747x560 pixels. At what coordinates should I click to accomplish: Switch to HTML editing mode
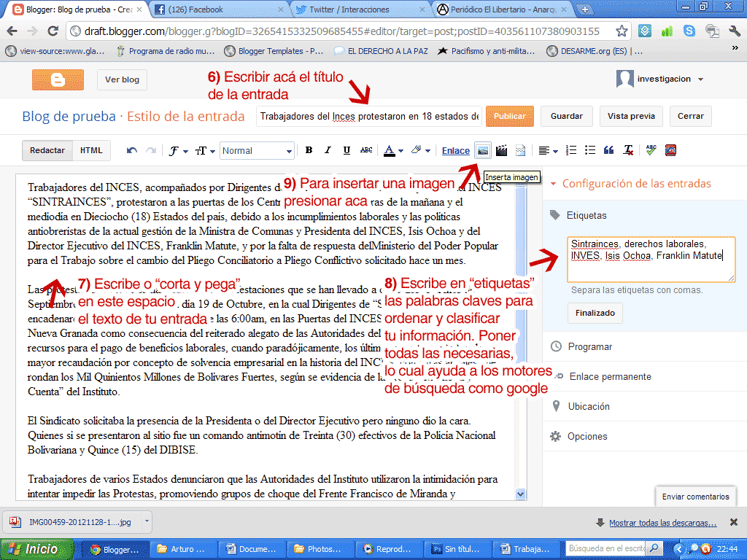pyautogui.click(x=91, y=151)
